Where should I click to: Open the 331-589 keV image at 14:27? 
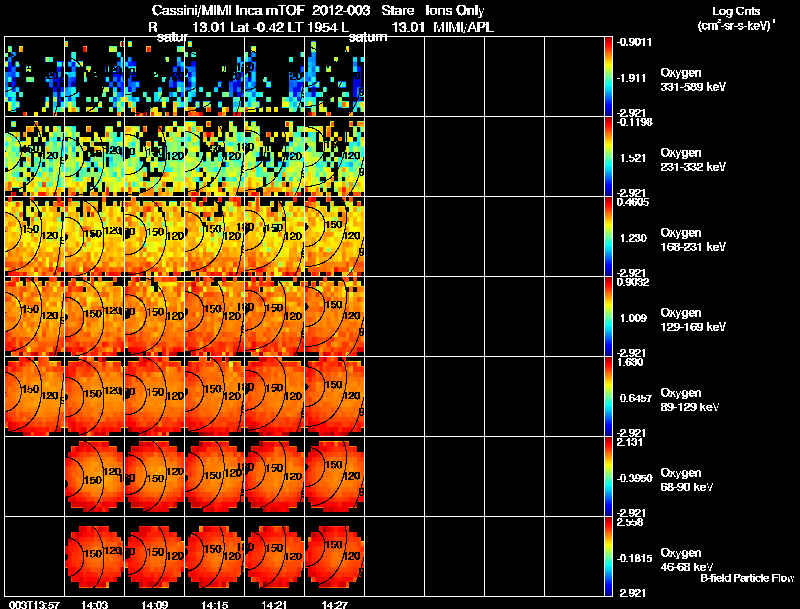point(335,76)
